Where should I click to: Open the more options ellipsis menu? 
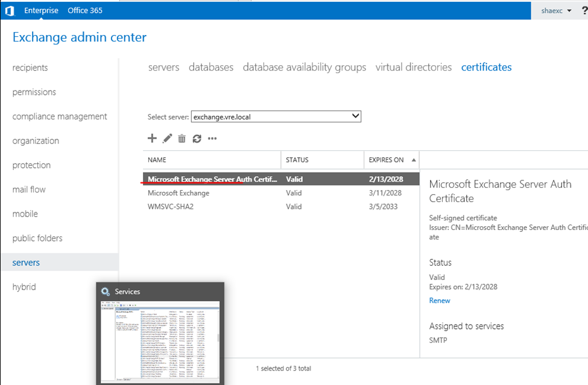coord(212,139)
